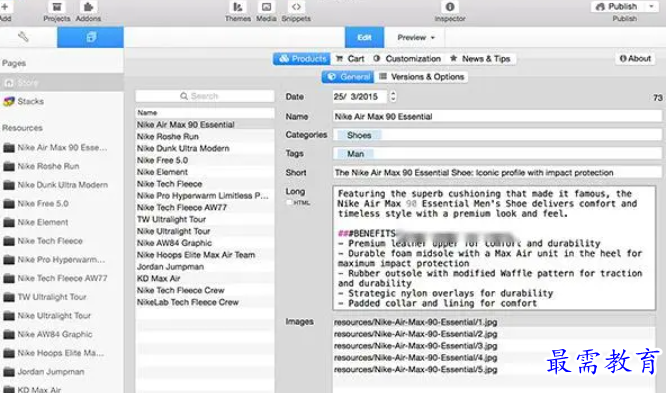Switch to the Cart tab

pos(350,59)
